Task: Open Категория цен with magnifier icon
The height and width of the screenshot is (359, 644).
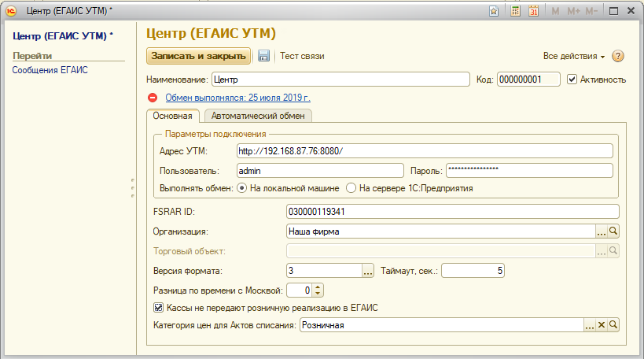Action: coord(613,325)
